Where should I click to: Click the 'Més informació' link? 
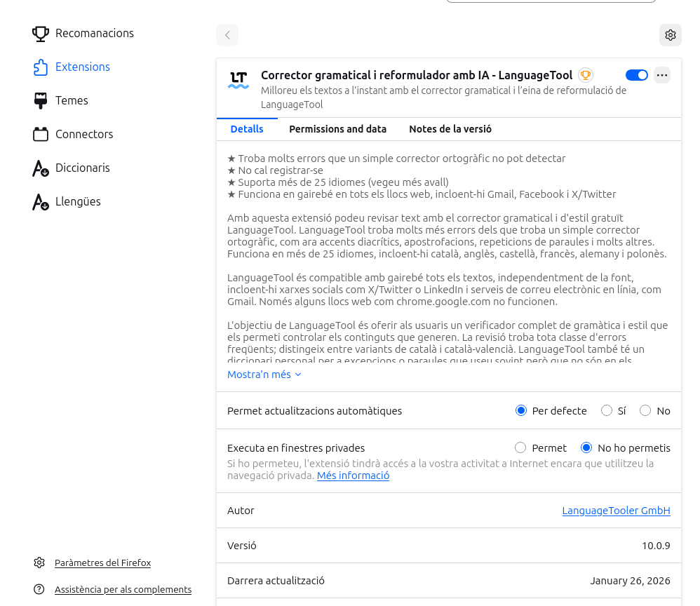[353, 476]
